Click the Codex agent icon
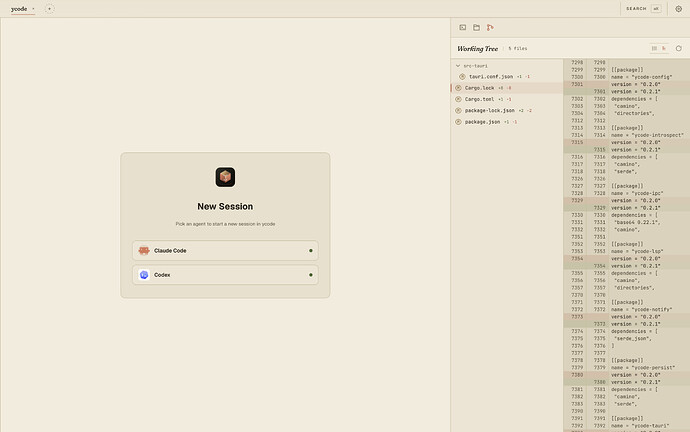The image size is (690, 432). [x=144, y=275]
